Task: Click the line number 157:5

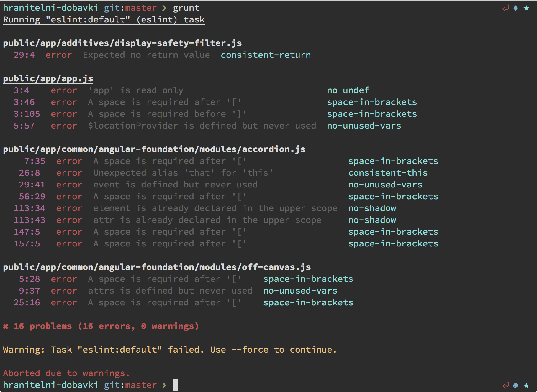Action: pos(27,244)
